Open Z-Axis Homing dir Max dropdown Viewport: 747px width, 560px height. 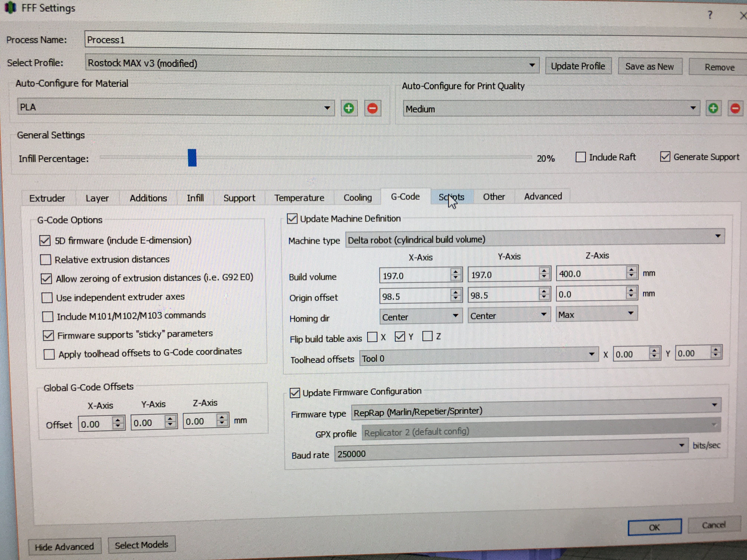coord(596,314)
